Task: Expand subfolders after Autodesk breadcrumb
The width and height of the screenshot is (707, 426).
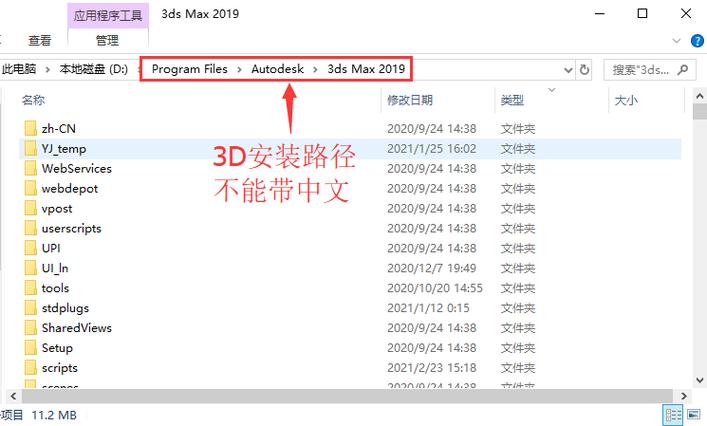Action: click(315, 69)
